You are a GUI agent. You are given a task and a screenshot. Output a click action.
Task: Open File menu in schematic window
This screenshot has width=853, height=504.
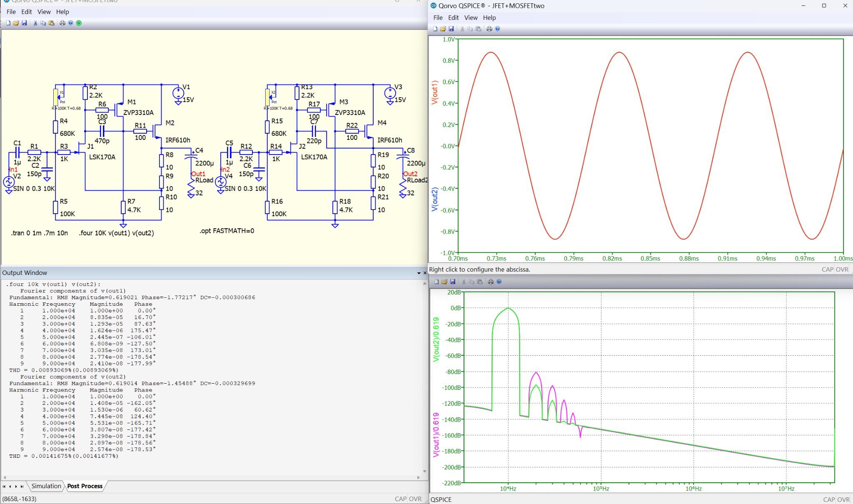pyautogui.click(x=11, y=12)
